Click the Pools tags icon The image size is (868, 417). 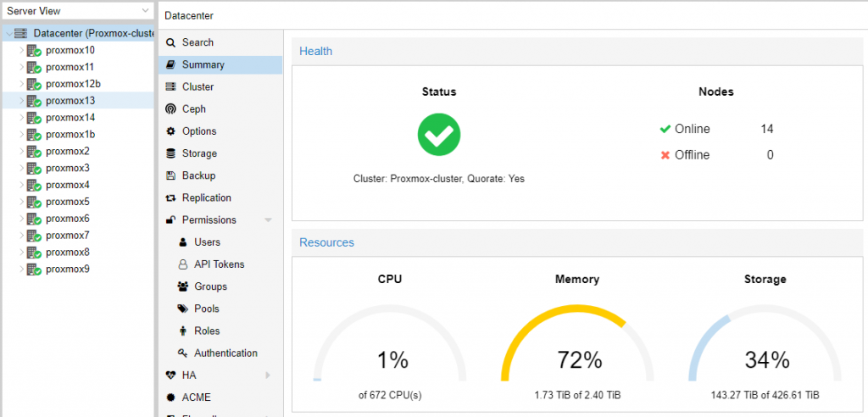click(x=183, y=309)
